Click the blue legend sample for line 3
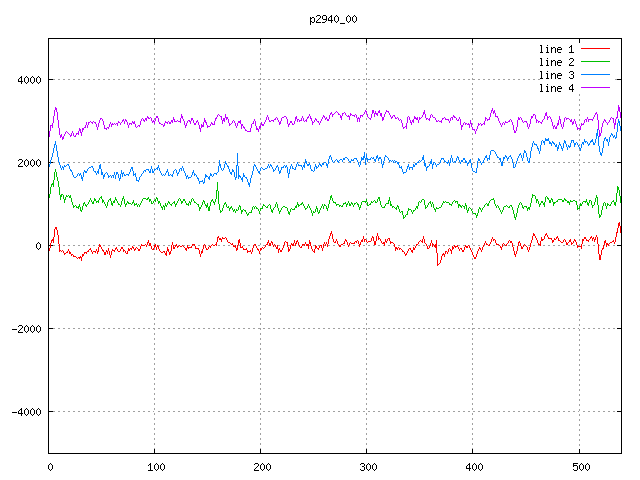Viewport: 640px width, 480px height. pos(595,75)
